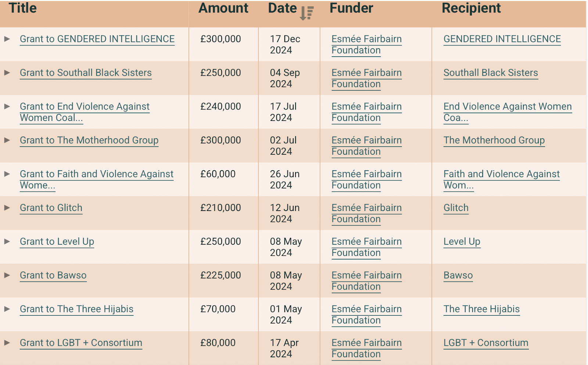The width and height of the screenshot is (588, 365).
Task: Sort the table by Title column header
Action: 23,8
